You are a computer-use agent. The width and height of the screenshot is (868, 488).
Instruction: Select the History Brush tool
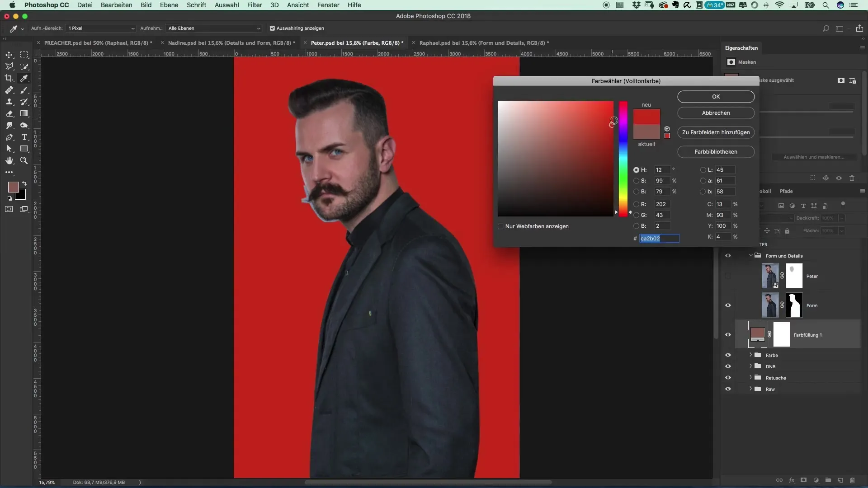(24, 102)
